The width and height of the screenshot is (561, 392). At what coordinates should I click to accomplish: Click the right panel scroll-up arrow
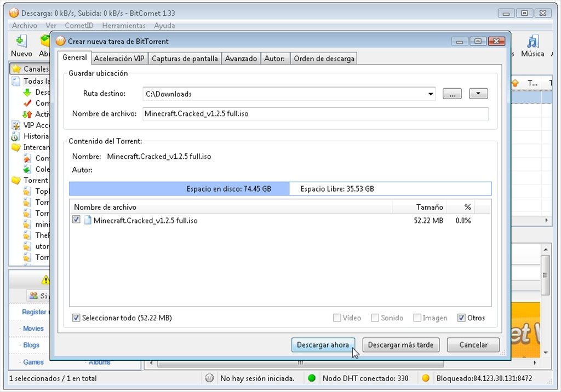[x=546, y=249]
